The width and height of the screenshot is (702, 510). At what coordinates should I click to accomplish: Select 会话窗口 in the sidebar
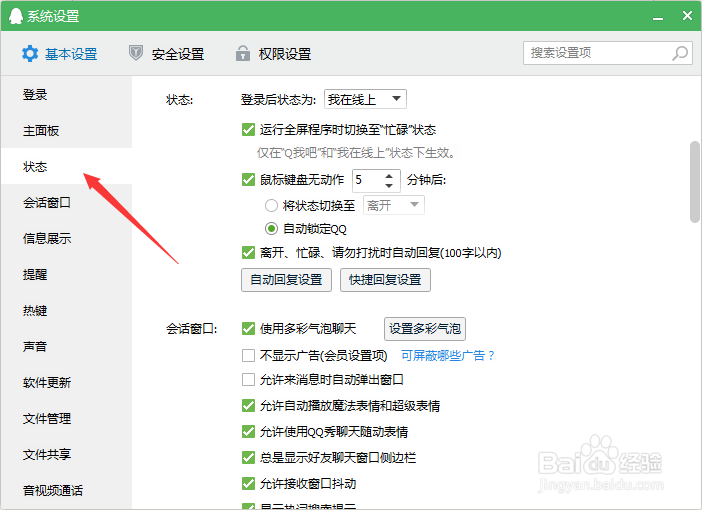pos(66,202)
